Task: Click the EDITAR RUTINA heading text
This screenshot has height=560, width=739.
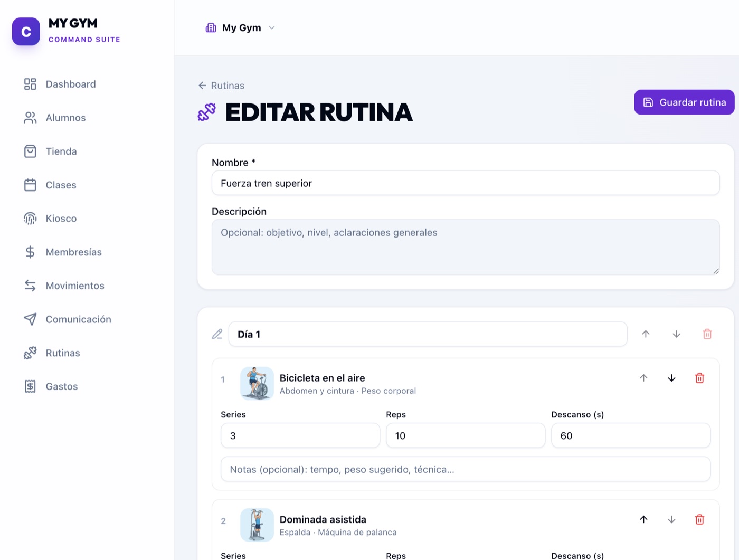Action: pyautogui.click(x=319, y=112)
